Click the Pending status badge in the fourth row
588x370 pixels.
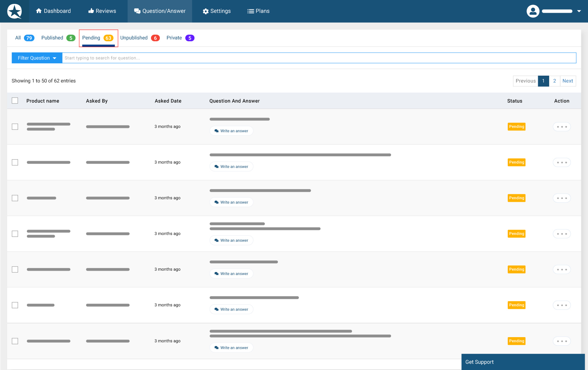(517, 234)
